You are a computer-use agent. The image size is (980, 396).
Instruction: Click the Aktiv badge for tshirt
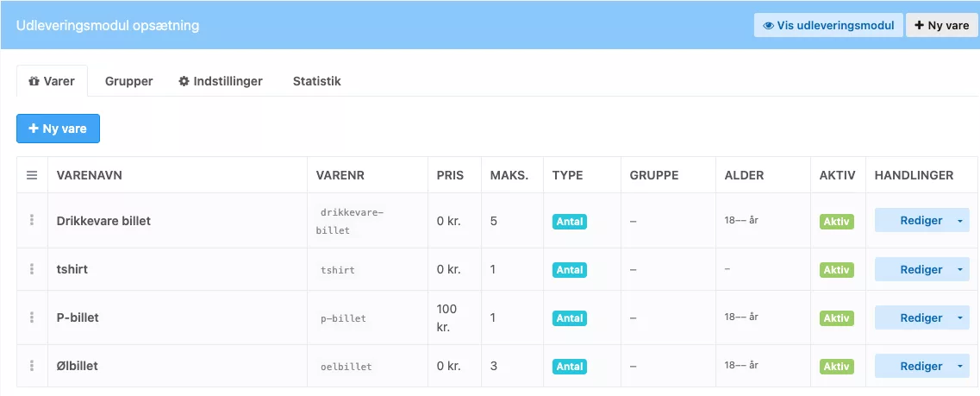837,270
